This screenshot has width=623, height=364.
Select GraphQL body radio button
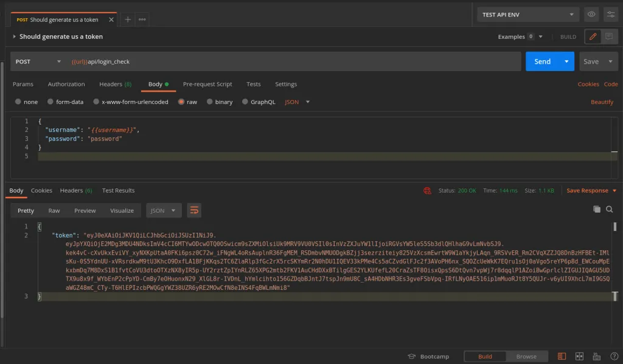click(x=245, y=102)
